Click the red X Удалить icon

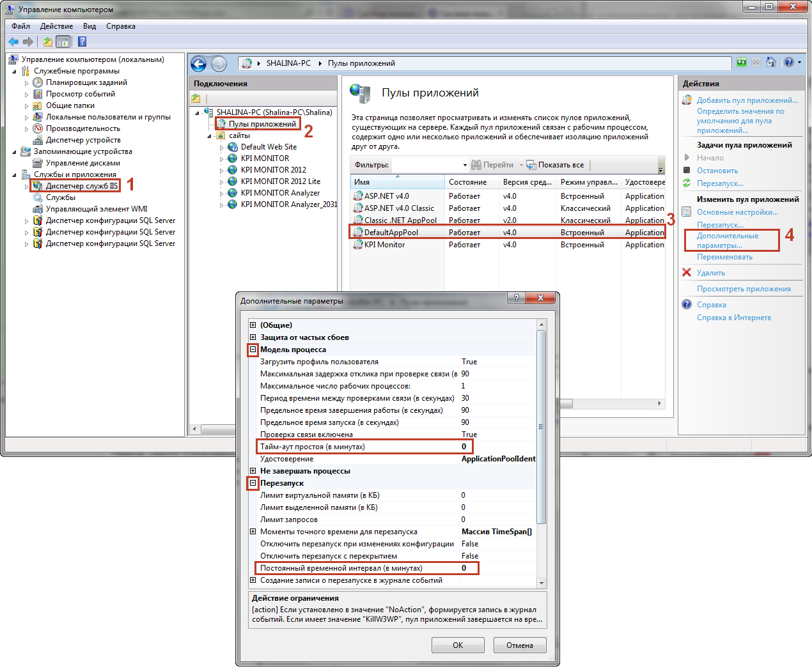(x=687, y=272)
